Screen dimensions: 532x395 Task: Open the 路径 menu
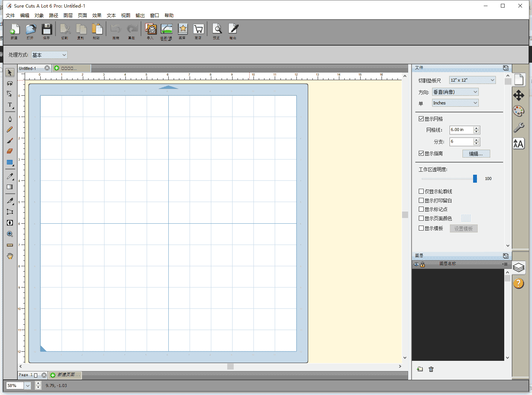click(x=54, y=16)
